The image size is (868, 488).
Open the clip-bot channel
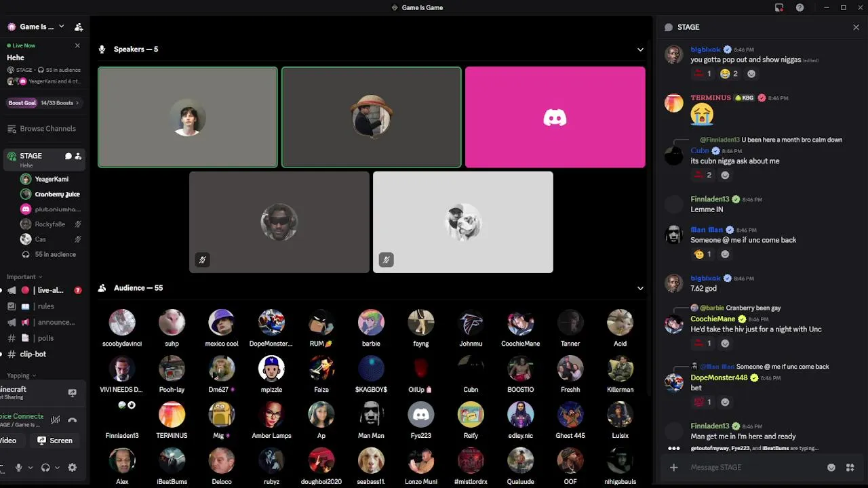[43, 354]
